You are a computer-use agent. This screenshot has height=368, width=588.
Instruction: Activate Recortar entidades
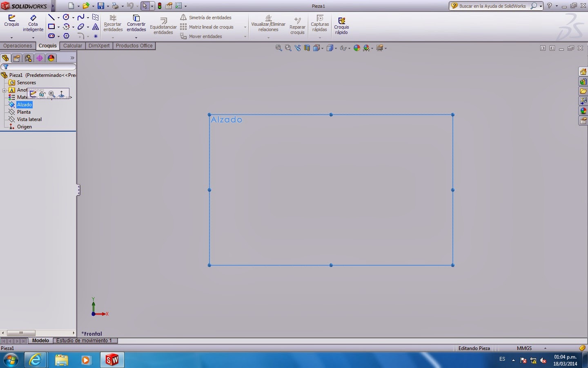pos(113,25)
